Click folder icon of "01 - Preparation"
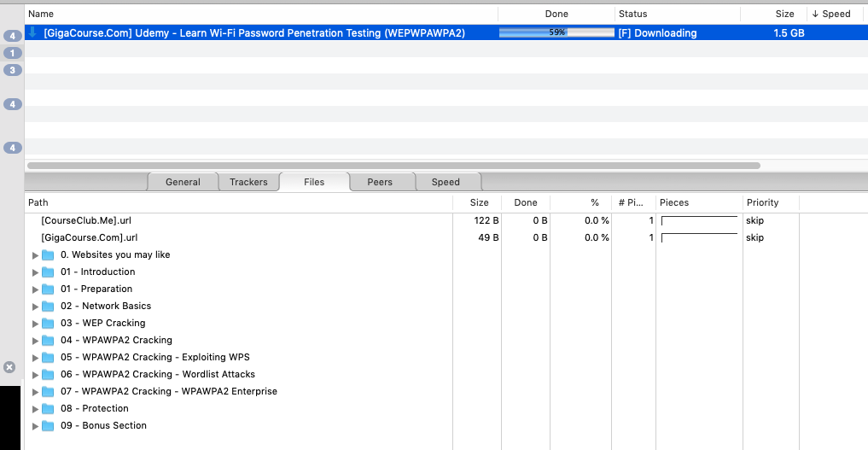This screenshot has width=868, height=450. click(x=48, y=289)
